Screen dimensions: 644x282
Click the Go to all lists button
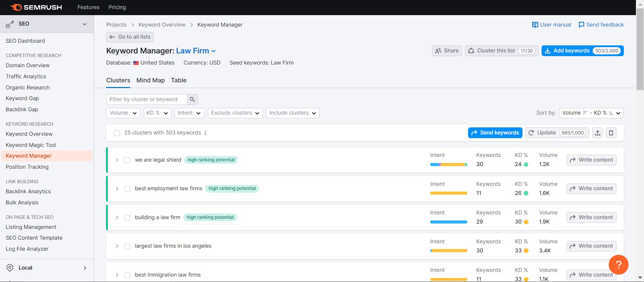point(130,37)
